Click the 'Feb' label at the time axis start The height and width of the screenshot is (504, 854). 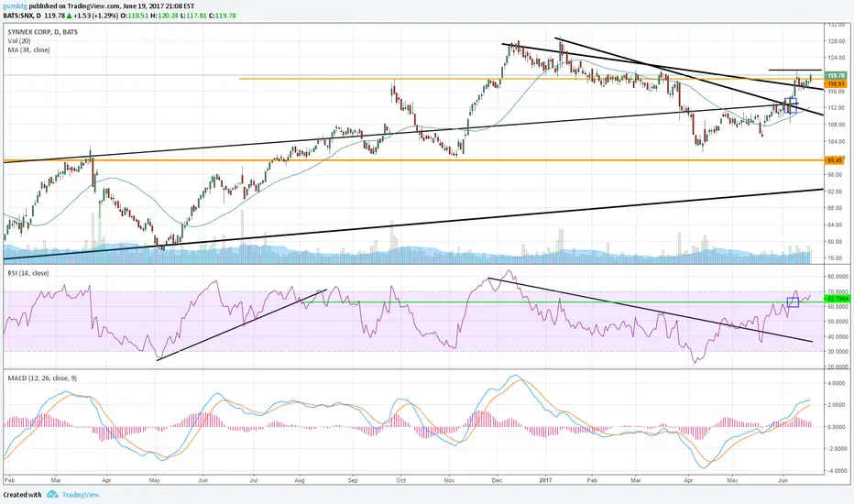click(9, 480)
